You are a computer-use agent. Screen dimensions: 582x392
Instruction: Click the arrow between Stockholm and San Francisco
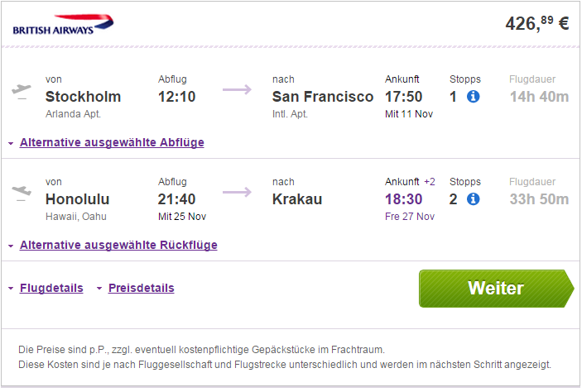237,89
